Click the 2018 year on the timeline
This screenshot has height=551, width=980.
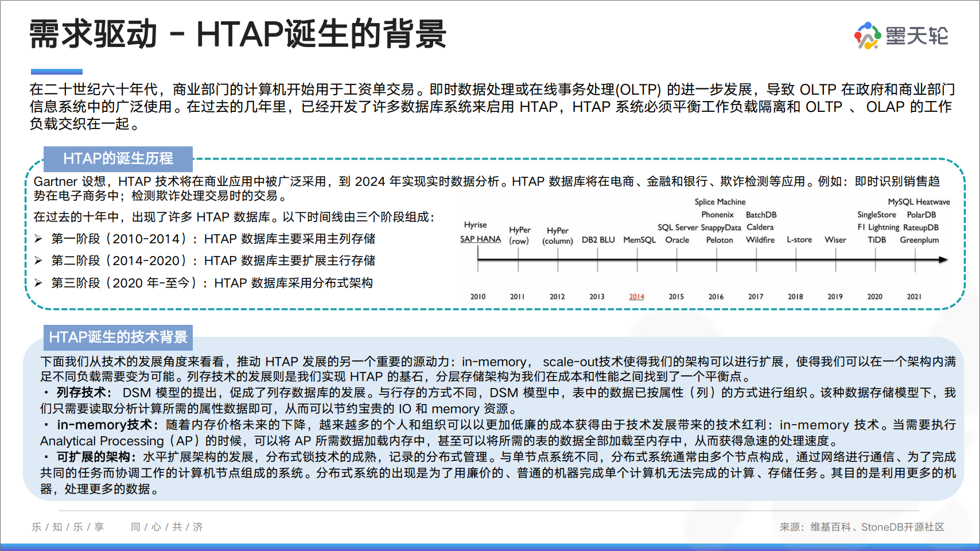tap(795, 297)
